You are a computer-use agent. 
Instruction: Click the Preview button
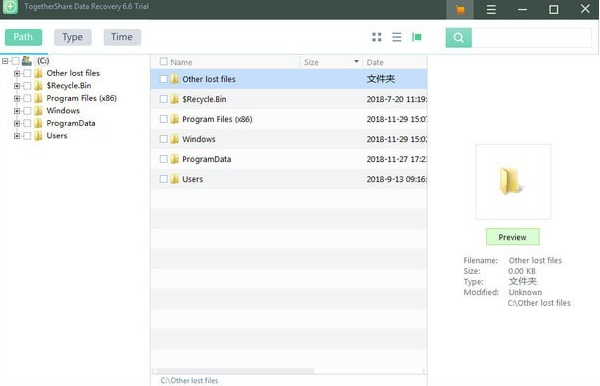point(512,237)
